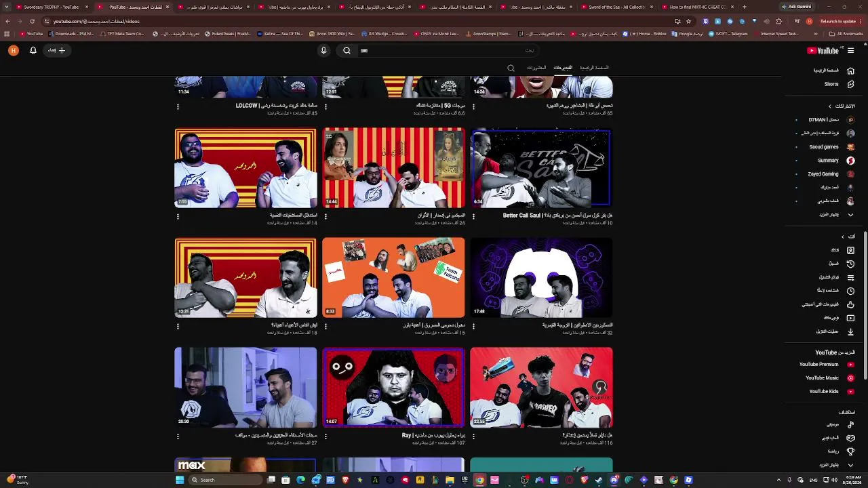Open options menu for 5G video

(325, 107)
